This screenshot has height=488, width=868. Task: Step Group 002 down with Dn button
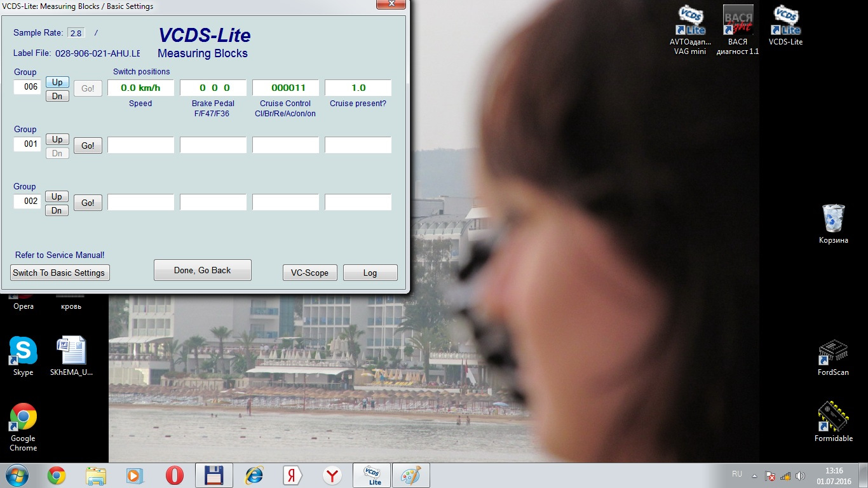tap(57, 210)
